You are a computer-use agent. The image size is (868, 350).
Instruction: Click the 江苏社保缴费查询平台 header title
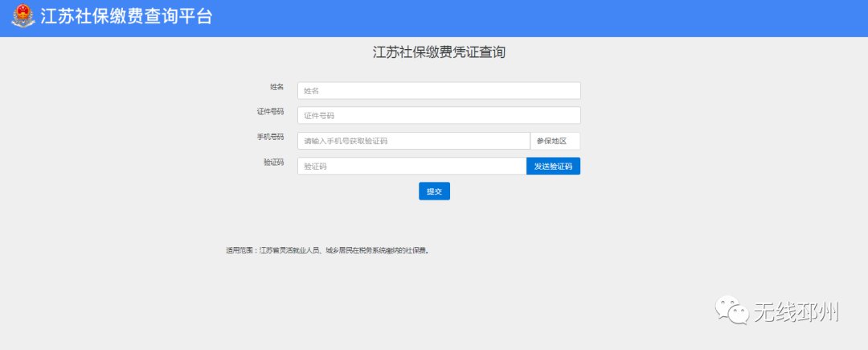(126, 17)
